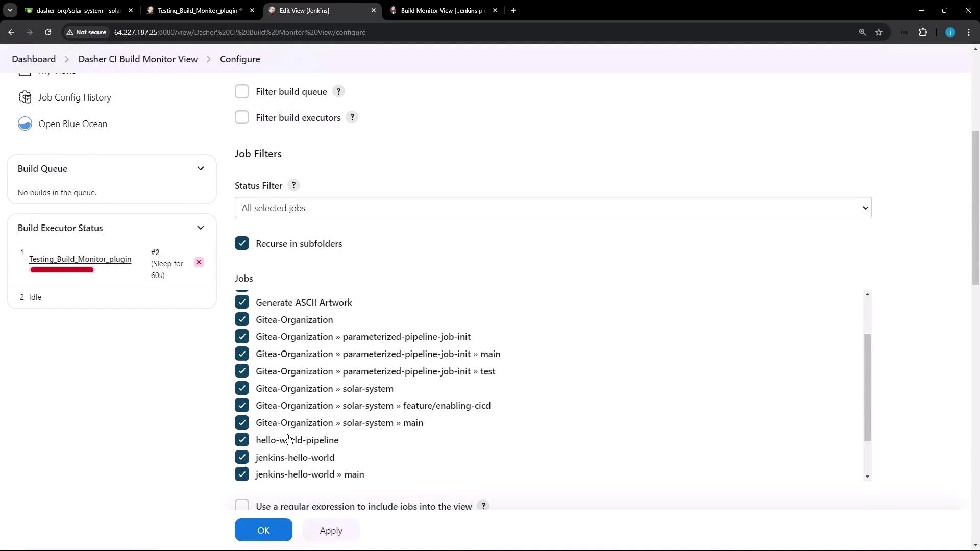Image resolution: width=980 pixels, height=551 pixels.
Task: Collapse the Build Executor Status panel
Action: click(201, 228)
